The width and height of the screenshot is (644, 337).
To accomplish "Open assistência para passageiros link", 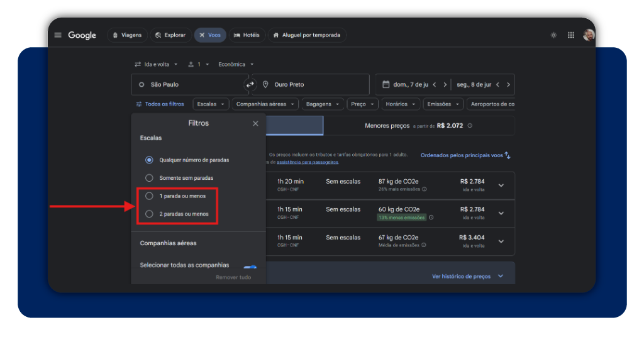I will point(307,162).
